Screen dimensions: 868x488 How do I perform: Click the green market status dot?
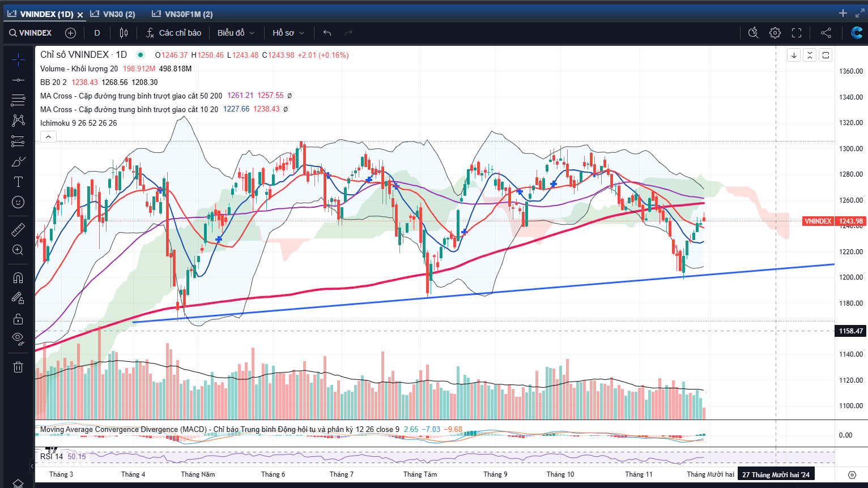140,55
